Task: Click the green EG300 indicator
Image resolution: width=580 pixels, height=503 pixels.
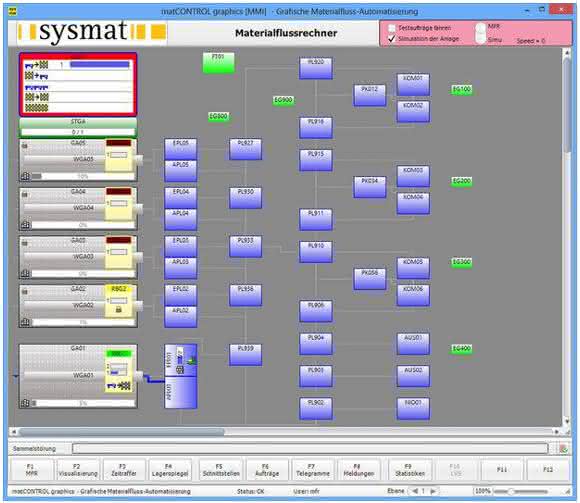Action: 462,262
